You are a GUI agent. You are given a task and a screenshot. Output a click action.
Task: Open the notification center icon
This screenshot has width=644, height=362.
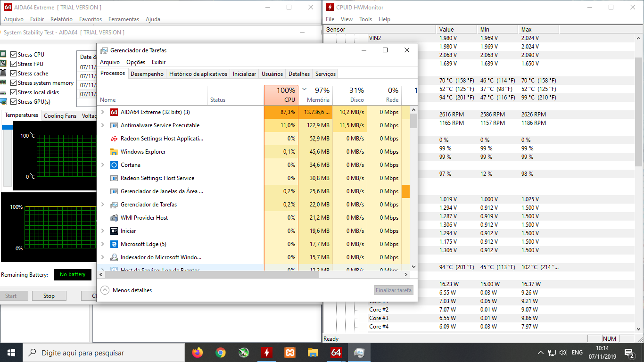[629, 353]
